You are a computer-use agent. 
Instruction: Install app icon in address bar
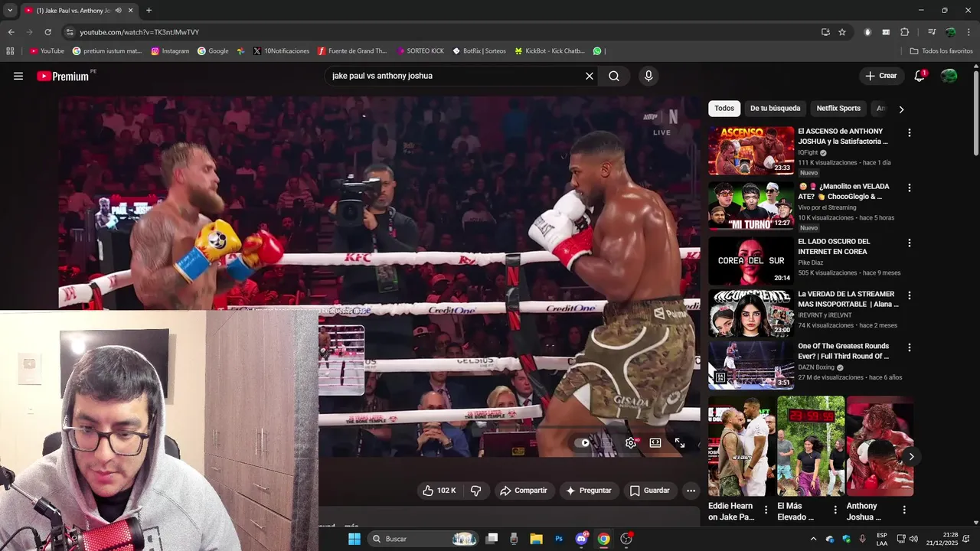[825, 32]
